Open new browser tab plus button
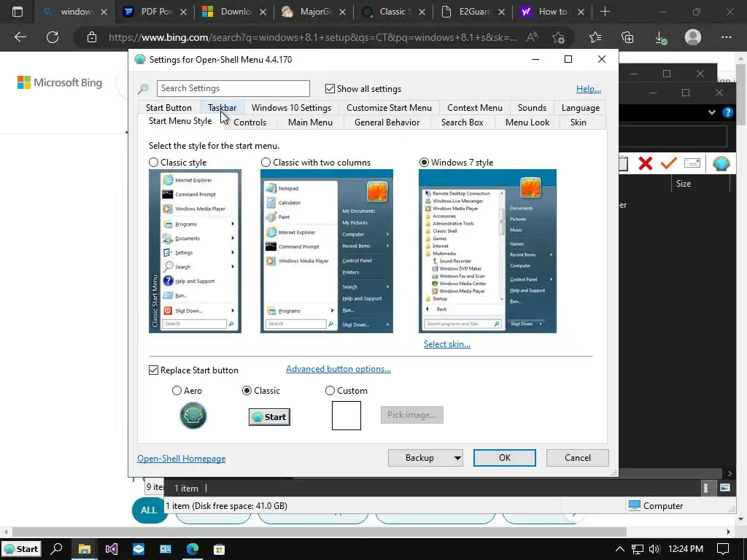The width and height of the screenshot is (747, 560). (x=605, y=12)
